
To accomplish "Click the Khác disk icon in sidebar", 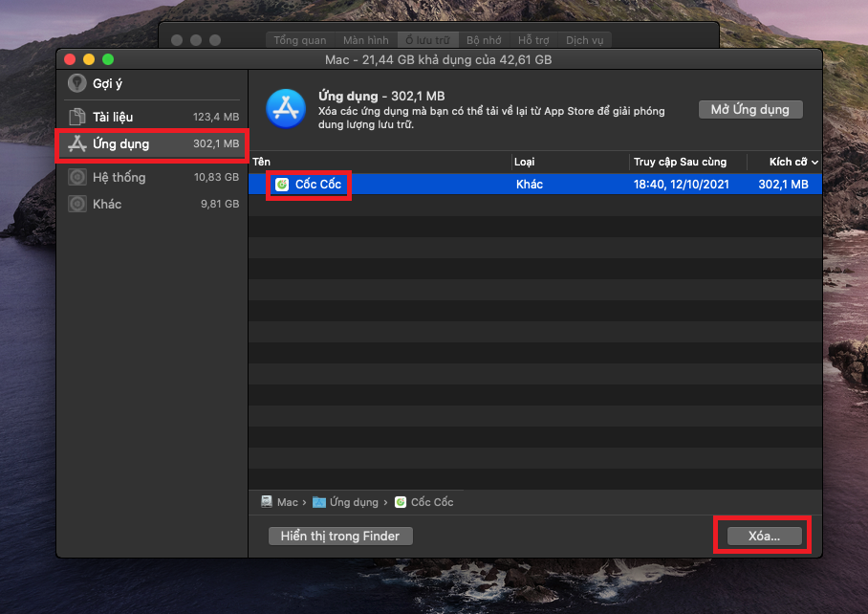I will coord(76,205).
